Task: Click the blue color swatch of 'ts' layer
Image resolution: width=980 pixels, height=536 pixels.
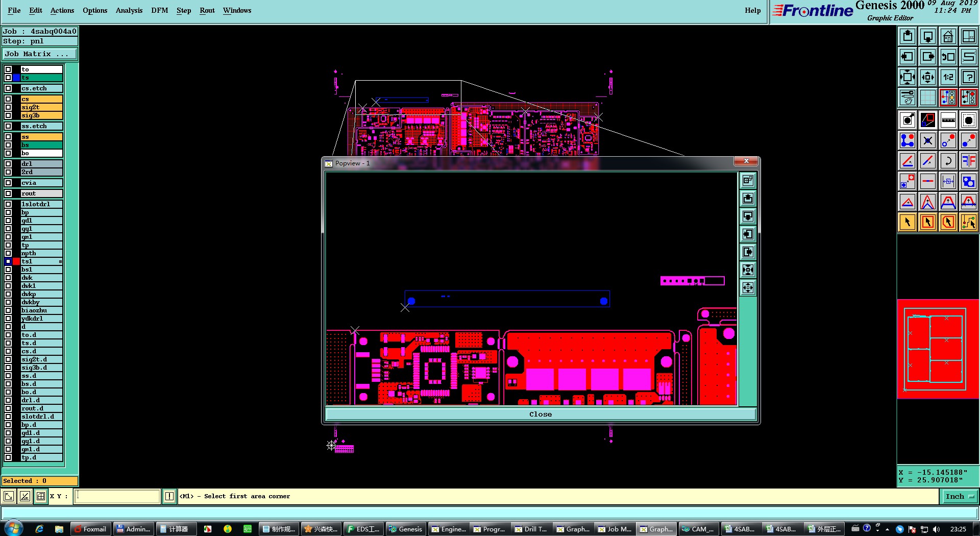Action: (16, 78)
